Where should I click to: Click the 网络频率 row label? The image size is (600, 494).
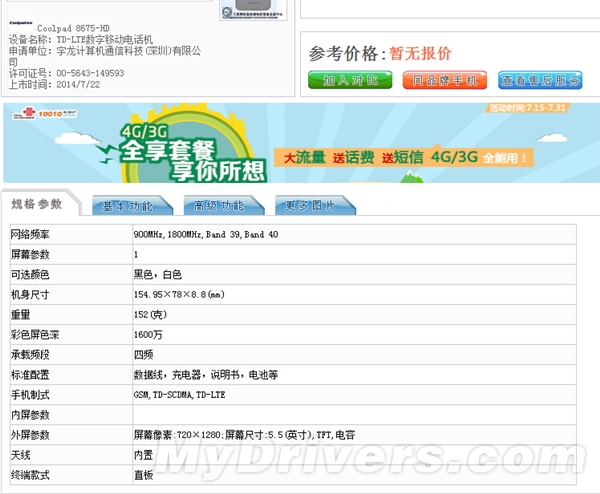[30, 235]
